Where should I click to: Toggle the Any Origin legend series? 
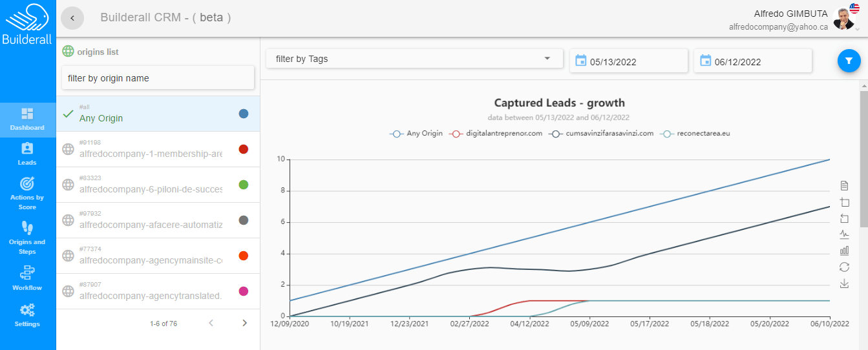pyautogui.click(x=416, y=134)
